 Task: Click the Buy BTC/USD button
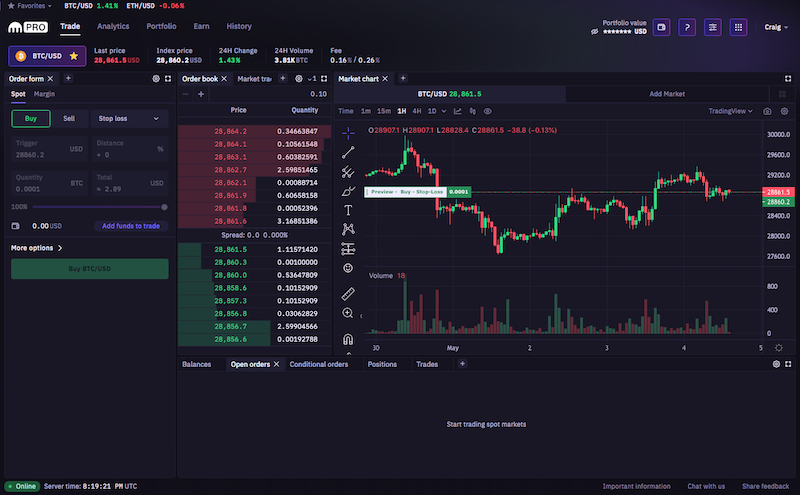coord(90,268)
